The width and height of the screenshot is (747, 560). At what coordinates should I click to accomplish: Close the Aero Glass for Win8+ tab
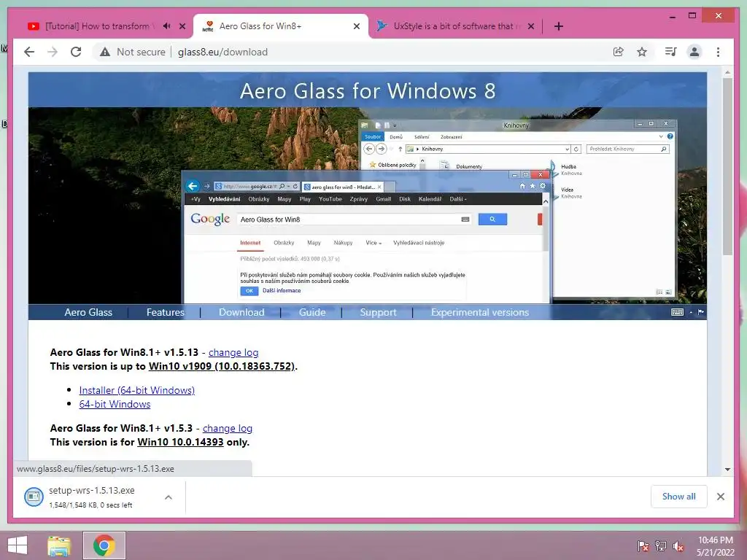[356, 26]
